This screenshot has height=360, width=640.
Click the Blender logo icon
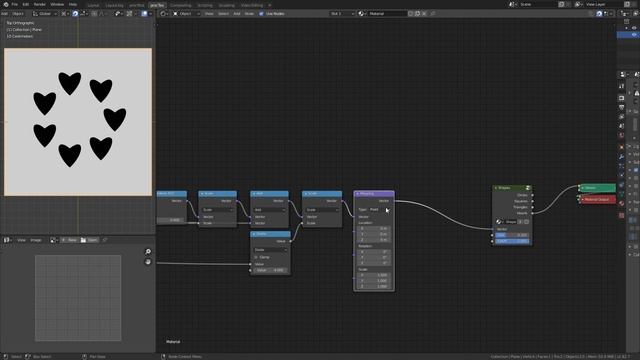pos(6,4)
